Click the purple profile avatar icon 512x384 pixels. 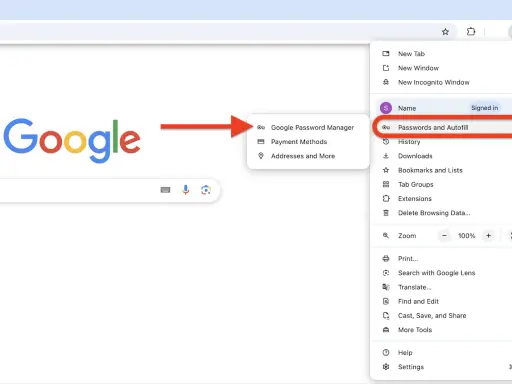click(386, 108)
